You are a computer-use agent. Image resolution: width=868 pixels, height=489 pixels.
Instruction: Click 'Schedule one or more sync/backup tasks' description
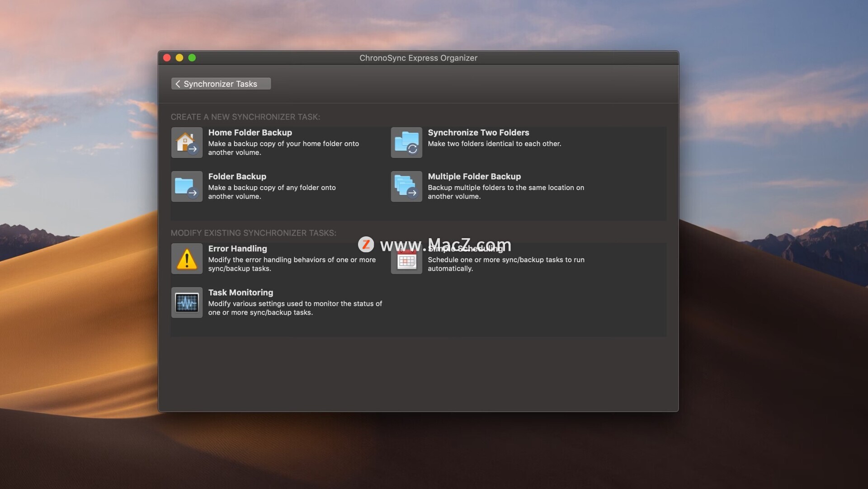(x=506, y=260)
